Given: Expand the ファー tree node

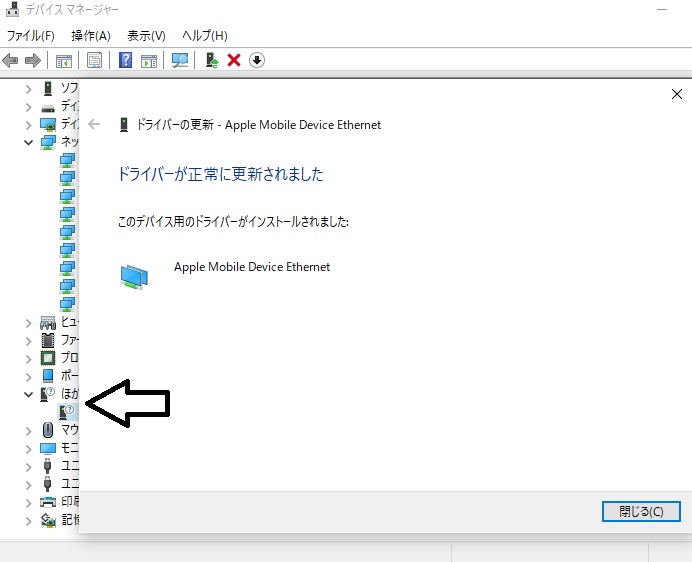Looking at the screenshot, I should 29,341.
